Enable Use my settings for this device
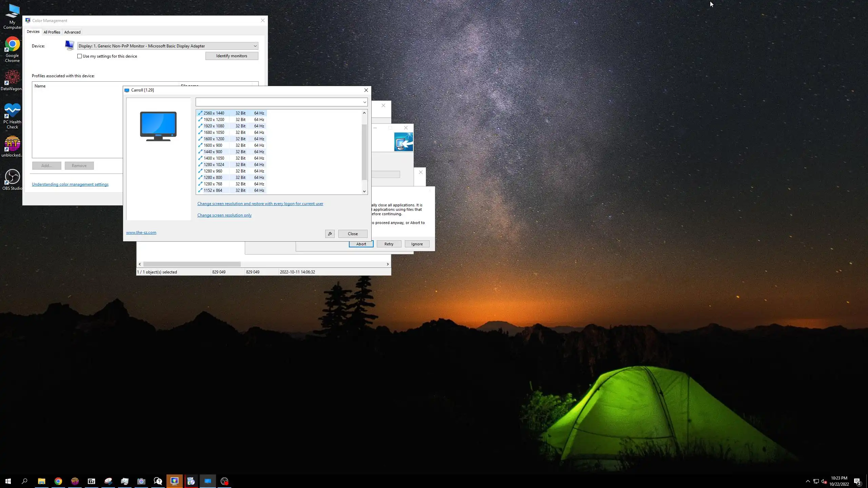 pyautogui.click(x=80, y=56)
